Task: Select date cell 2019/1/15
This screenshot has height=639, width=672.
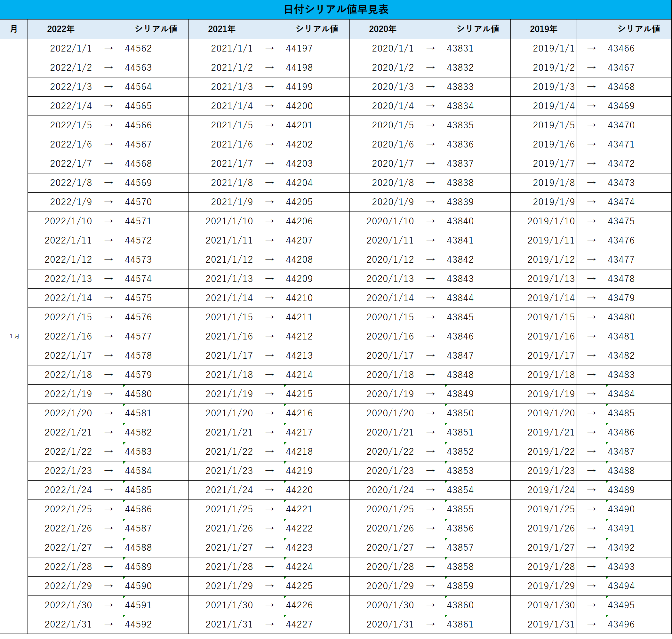Action: point(544,317)
